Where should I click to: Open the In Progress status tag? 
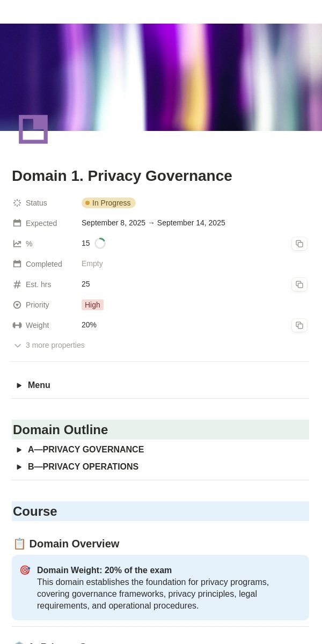point(108,203)
